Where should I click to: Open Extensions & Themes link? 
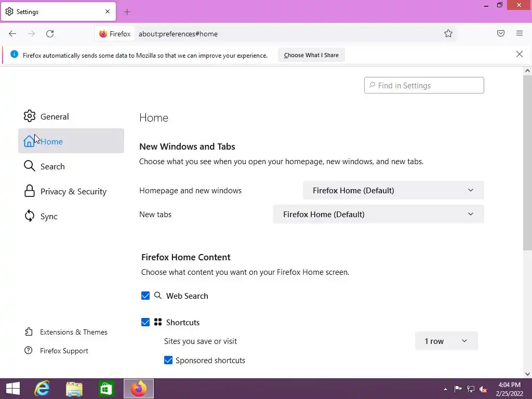(74, 332)
